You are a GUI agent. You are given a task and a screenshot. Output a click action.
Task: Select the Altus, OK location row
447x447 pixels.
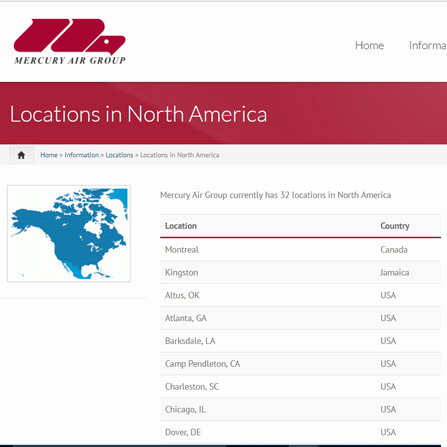(300, 295)
